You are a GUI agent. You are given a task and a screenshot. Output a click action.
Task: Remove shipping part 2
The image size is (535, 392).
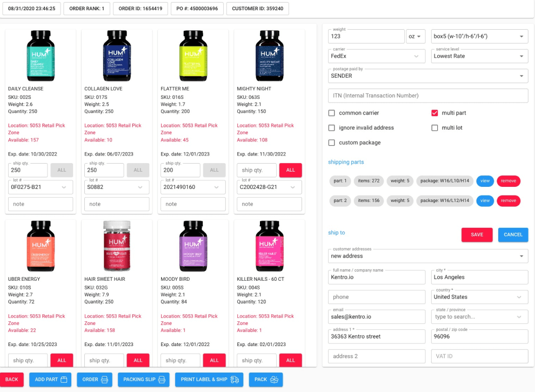pos(509,201)
